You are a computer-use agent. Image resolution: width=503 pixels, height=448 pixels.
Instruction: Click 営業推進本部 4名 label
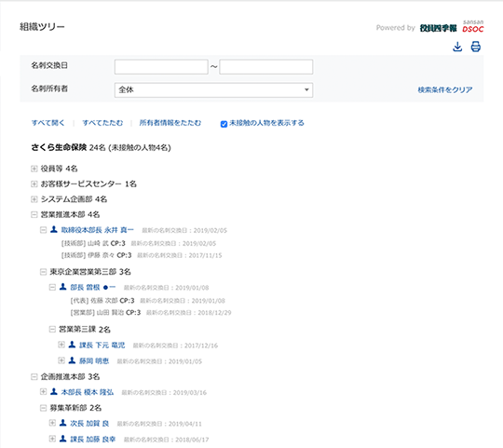(x=70, y=214)
